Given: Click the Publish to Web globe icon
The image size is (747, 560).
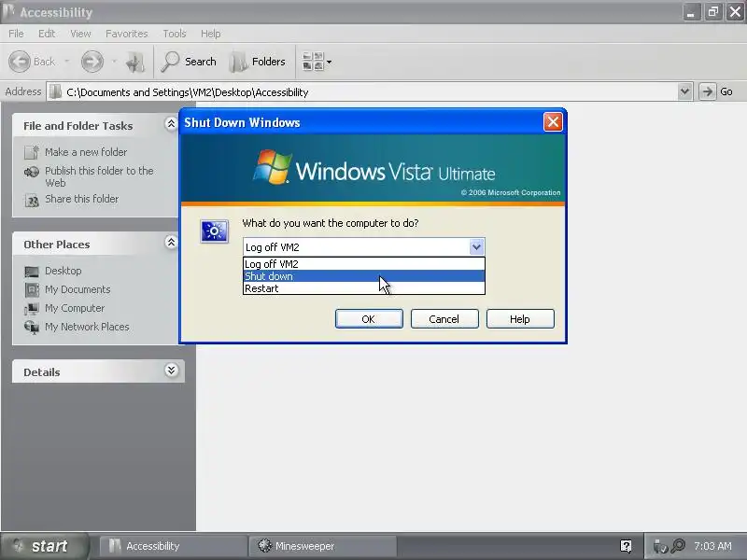Looking at the screenshot, I should 32,172.
